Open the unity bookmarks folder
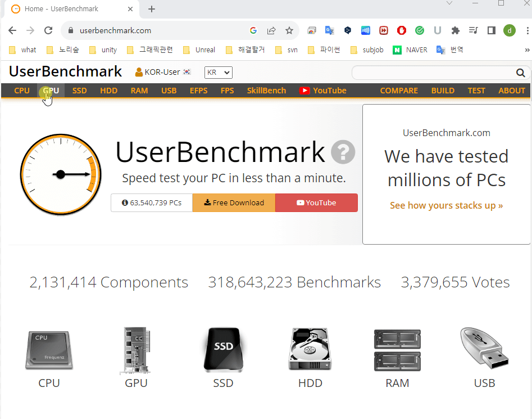The height and width of the screenshot is (419, 532). point(103,50)
